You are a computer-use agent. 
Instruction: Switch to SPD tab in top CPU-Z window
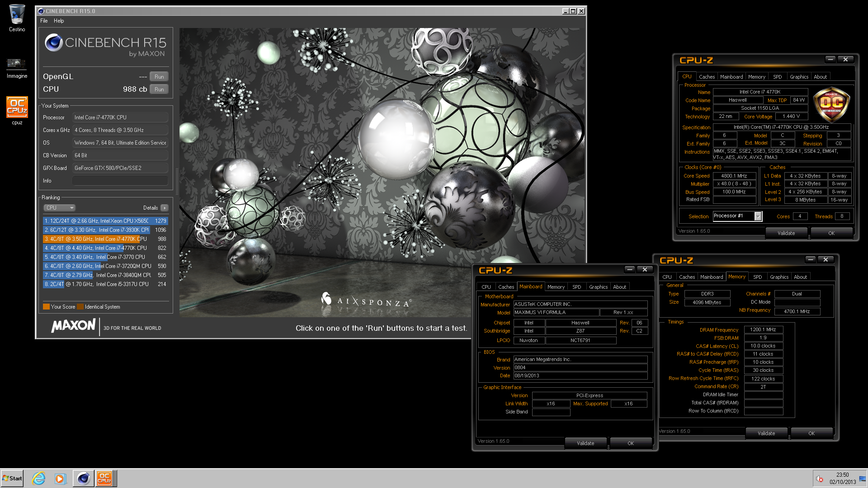(x=778, y=77)
